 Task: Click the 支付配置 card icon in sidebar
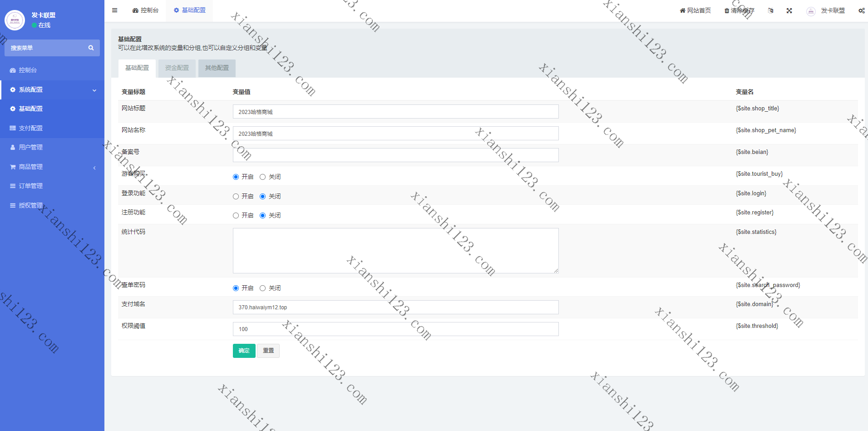click(13, 128)
